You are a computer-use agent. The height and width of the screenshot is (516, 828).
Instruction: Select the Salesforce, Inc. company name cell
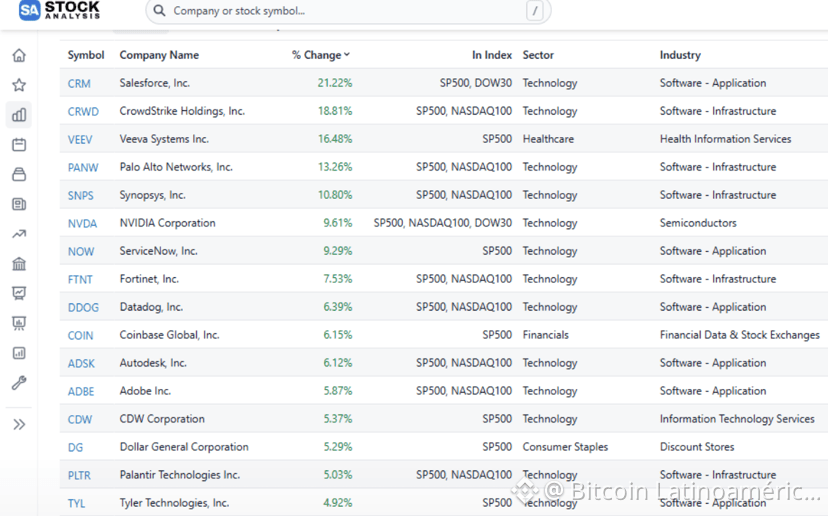155,83
